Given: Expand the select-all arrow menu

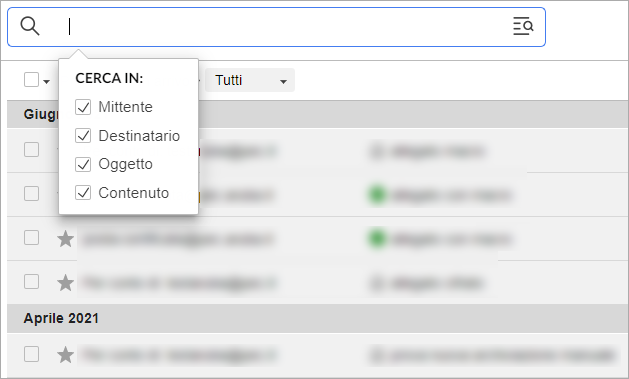Looking at the screenshot, I should pyautogui.click(x=47, y=81).
